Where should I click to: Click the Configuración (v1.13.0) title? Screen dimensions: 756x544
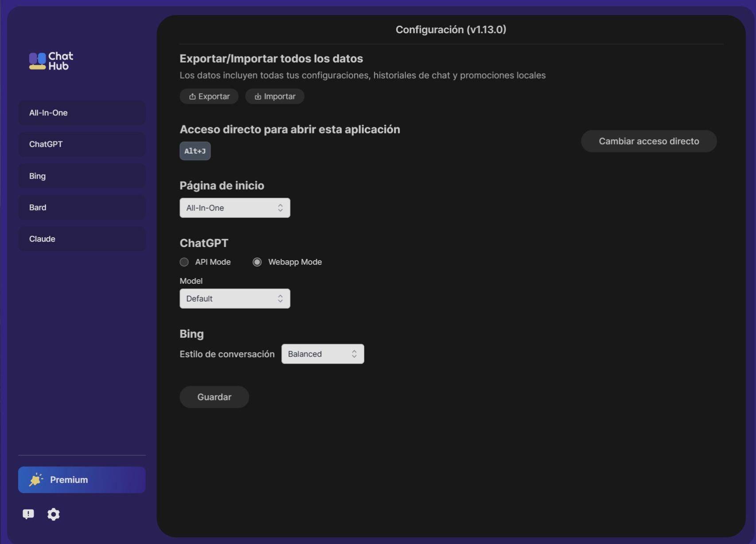coord(451,30)
